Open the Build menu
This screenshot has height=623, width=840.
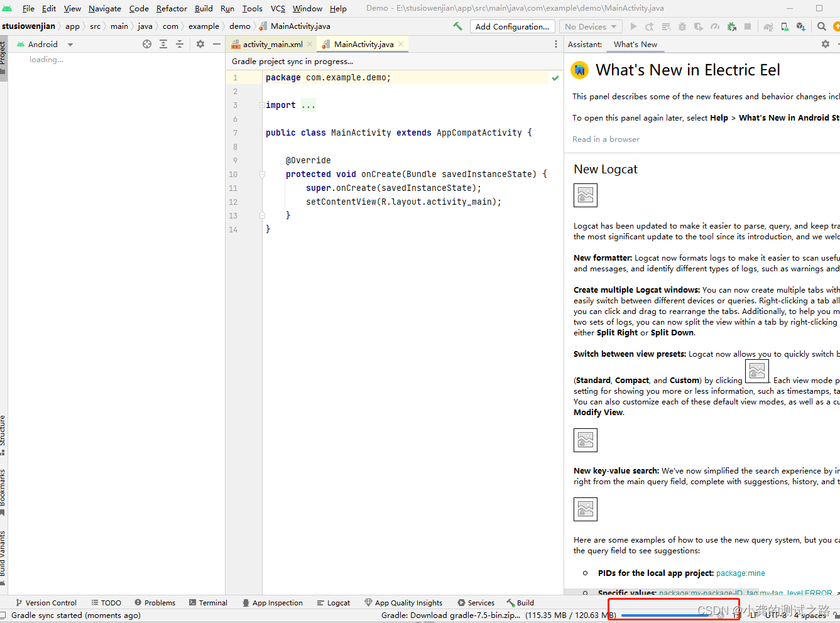(x=204, y=8)
